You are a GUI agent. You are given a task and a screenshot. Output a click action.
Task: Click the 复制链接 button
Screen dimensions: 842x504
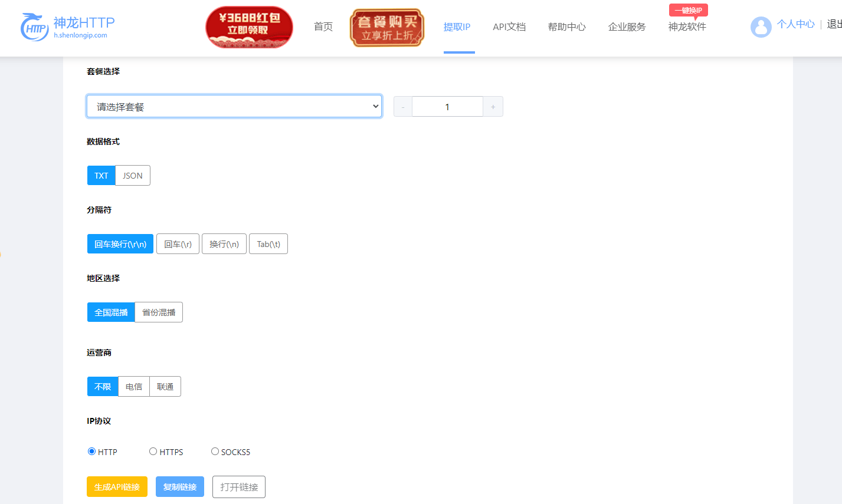click(179, 486)
